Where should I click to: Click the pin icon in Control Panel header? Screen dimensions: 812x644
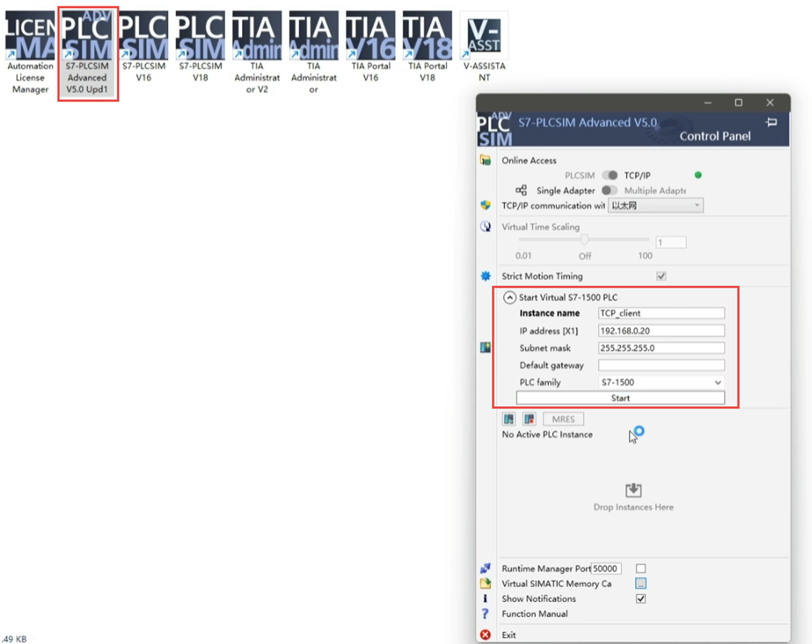(x=771, y=122)
